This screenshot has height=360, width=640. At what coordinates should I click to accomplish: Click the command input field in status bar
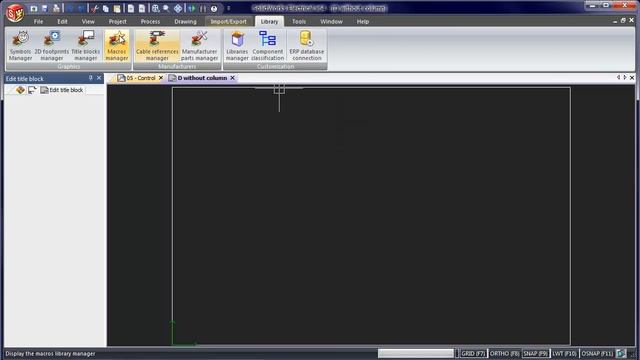click(416, 353)
